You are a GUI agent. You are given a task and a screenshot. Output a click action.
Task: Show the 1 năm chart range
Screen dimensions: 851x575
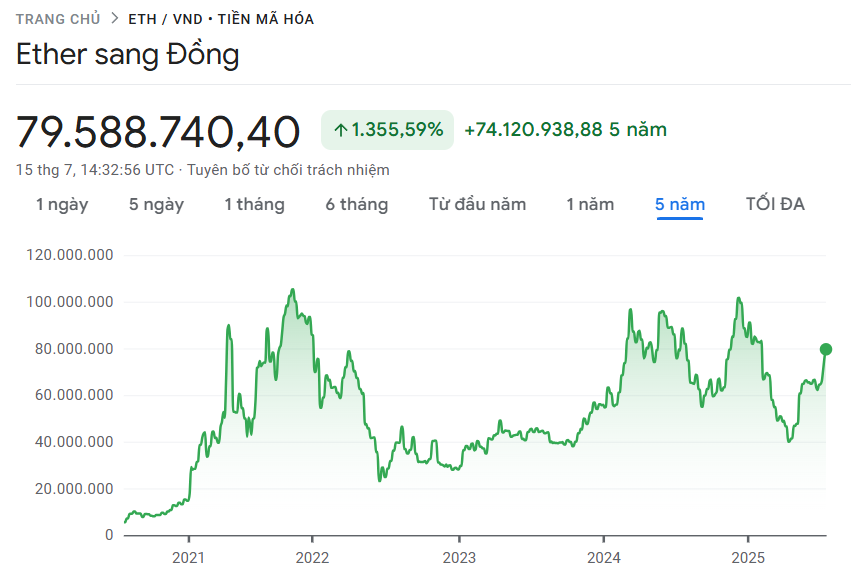click(x=590, y=205)
